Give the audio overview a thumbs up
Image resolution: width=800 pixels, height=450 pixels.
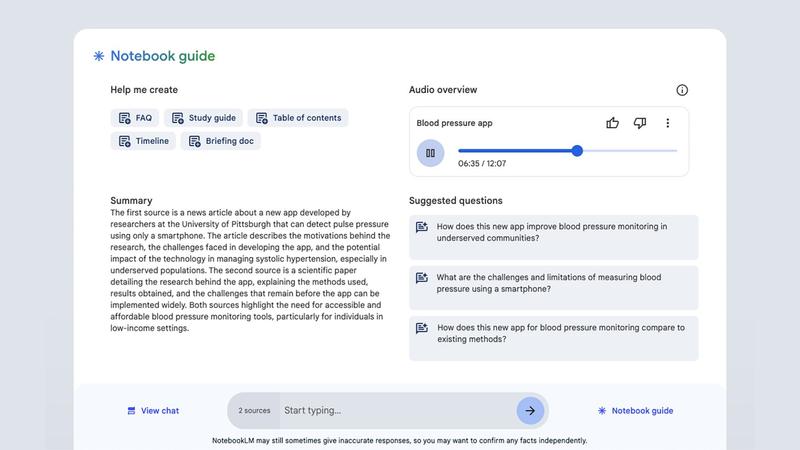pyautogui.click(x=612, y=123)
